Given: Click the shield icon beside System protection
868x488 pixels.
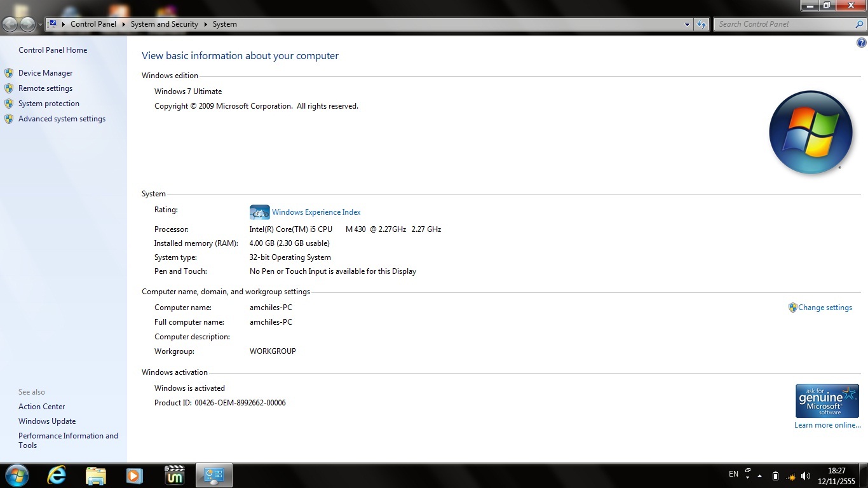Looking at the screenshot, I should [9, 104].
